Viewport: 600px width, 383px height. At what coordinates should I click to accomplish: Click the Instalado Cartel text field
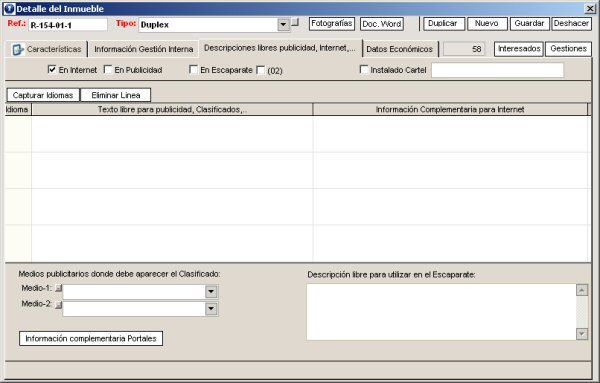497,70
